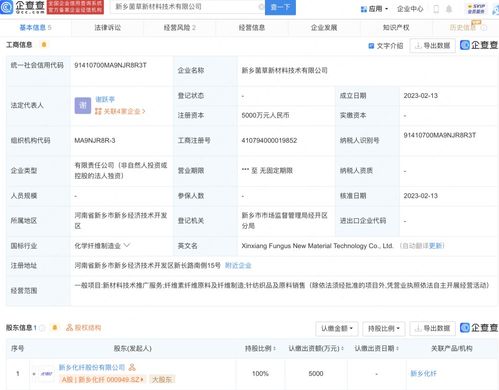Click the 谢 avatar thumbnail
This screenshot has height=390, width=499.
coord(83,105)
